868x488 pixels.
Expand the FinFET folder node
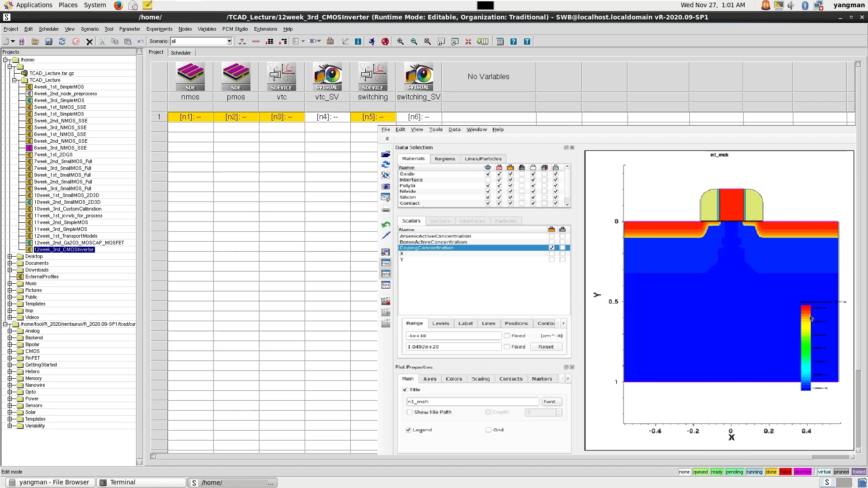pyautogui.click(x=10, y=358)
